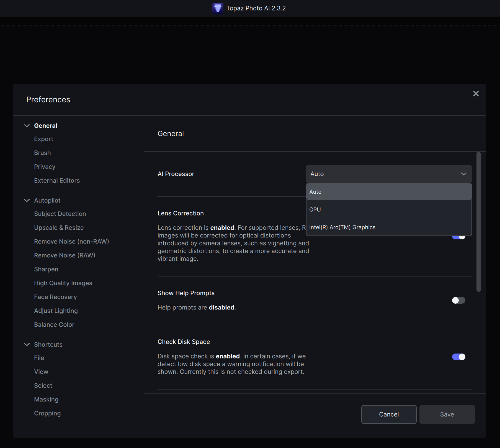Open Upscale & Resize settings
This screenshot has height=448, width=500.
pos(59,228)
